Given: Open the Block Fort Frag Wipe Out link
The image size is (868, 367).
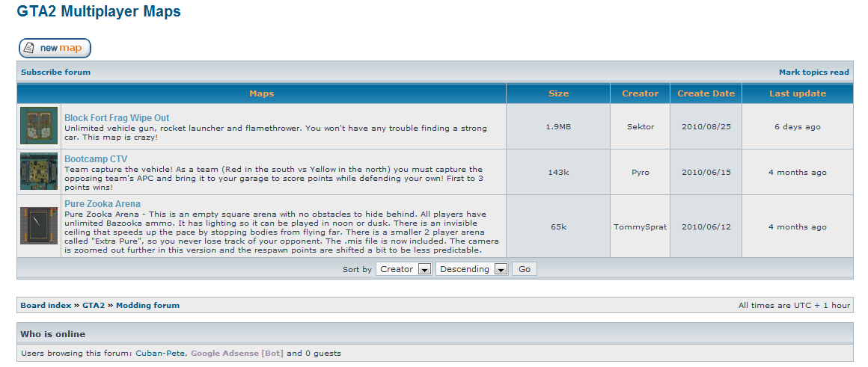Looking at the screenshot, I should 117,118.
